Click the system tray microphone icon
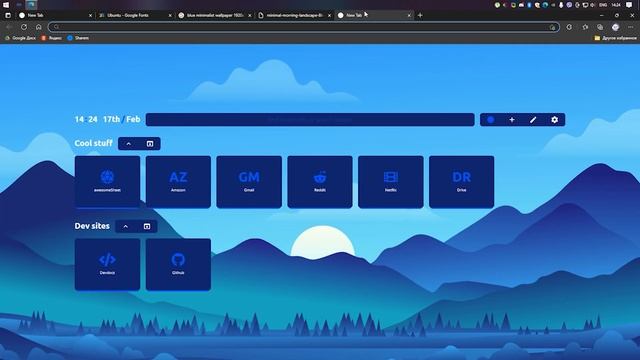Viewport: 640px width, 360px height. tap(561, 5)
